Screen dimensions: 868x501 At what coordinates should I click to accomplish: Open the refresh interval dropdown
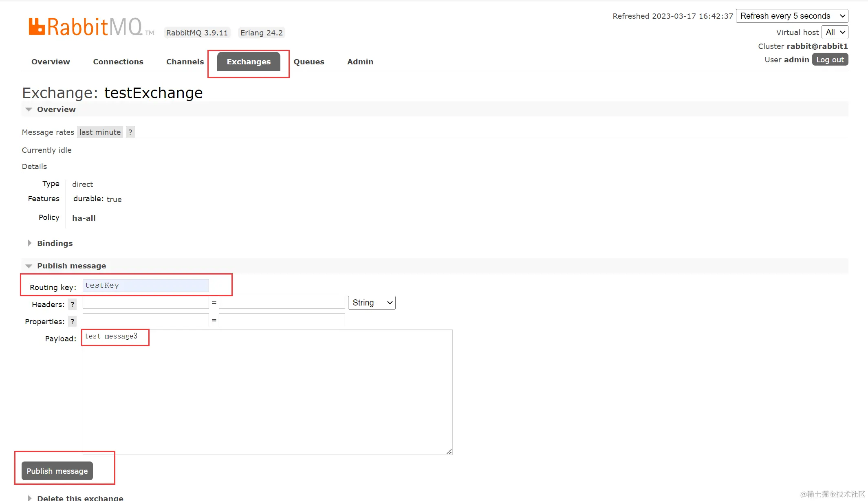(x=792, y=16)
